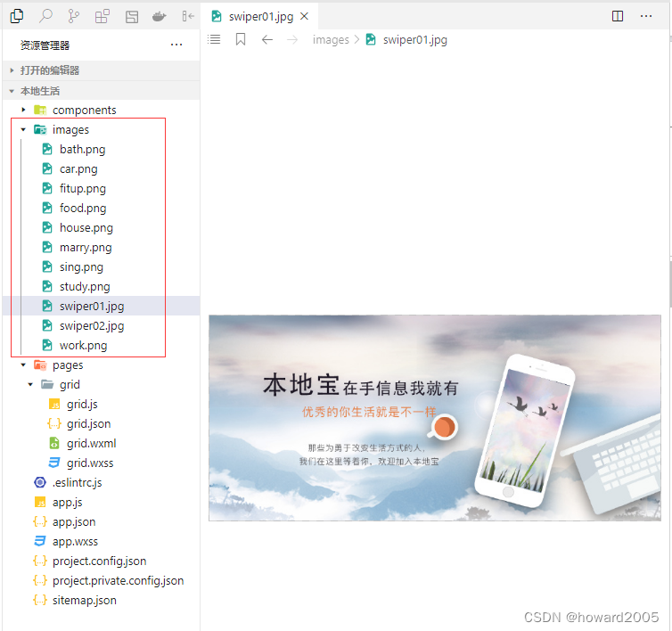Click swiper01.jpg in the breadcrumb path
The image size is (672, 631).
(x=414, y=40)
